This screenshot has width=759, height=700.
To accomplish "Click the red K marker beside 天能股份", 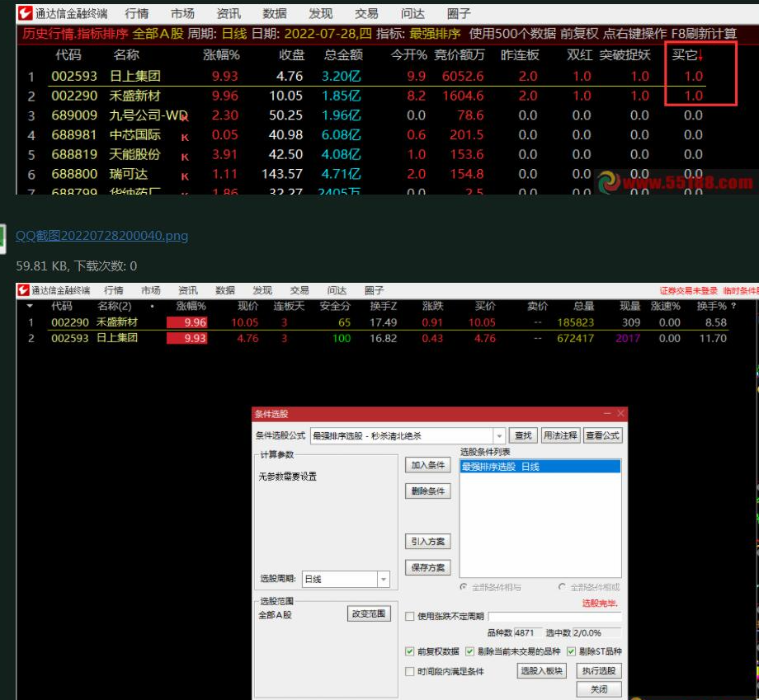I will coord(185,157).
